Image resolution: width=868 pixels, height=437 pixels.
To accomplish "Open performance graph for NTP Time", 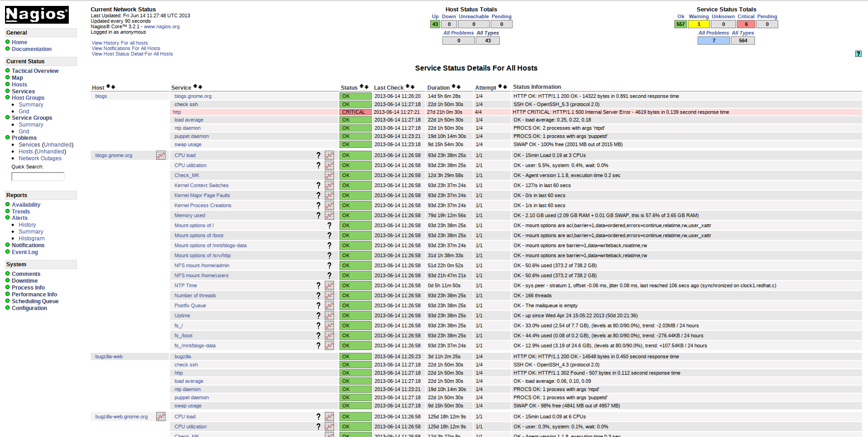I will pyautogui.click(x=329, y=285).
